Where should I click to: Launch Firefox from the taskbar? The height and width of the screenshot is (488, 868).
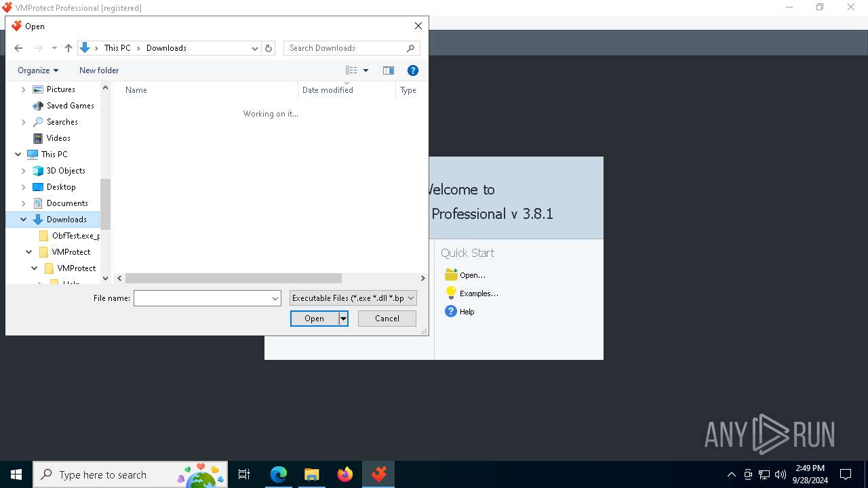coord(345,474)
